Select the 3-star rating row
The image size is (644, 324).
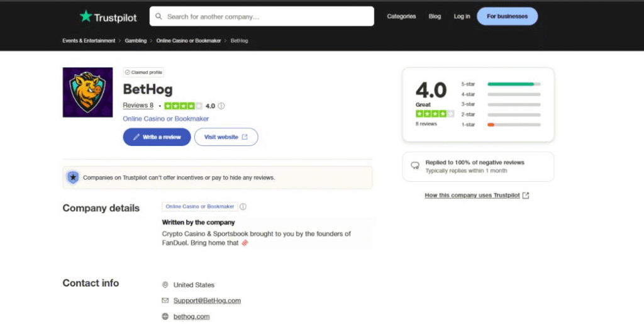pyautogui.click(x=513, y=104)
